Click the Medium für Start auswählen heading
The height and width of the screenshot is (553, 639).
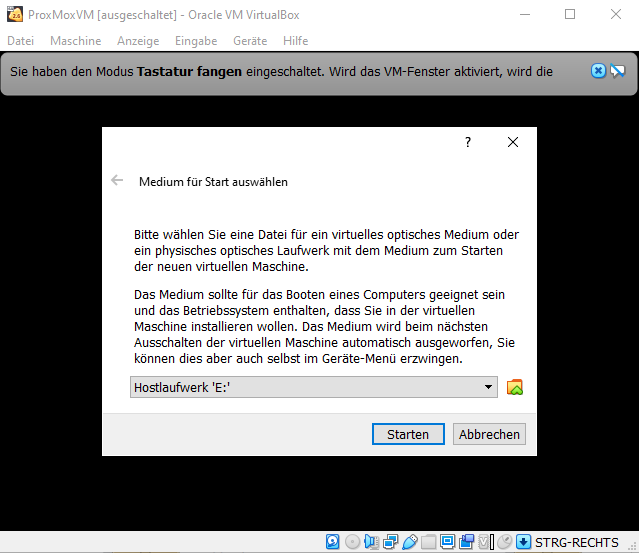[213, 182]
